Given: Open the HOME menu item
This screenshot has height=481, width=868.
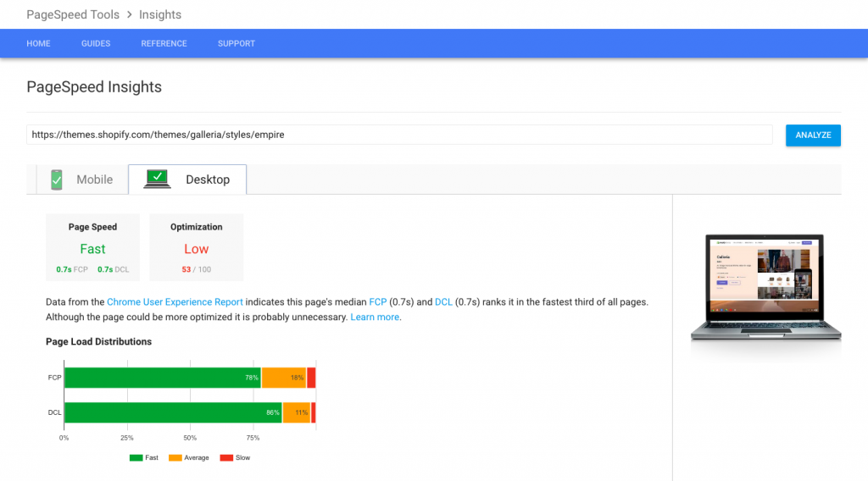Looking at the screenshot, I should [x=39, y=43].
